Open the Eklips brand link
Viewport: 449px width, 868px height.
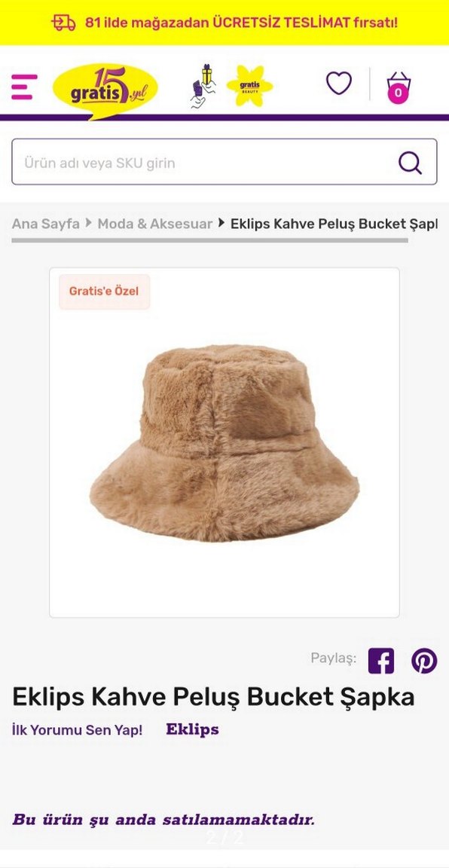point(192,729)
